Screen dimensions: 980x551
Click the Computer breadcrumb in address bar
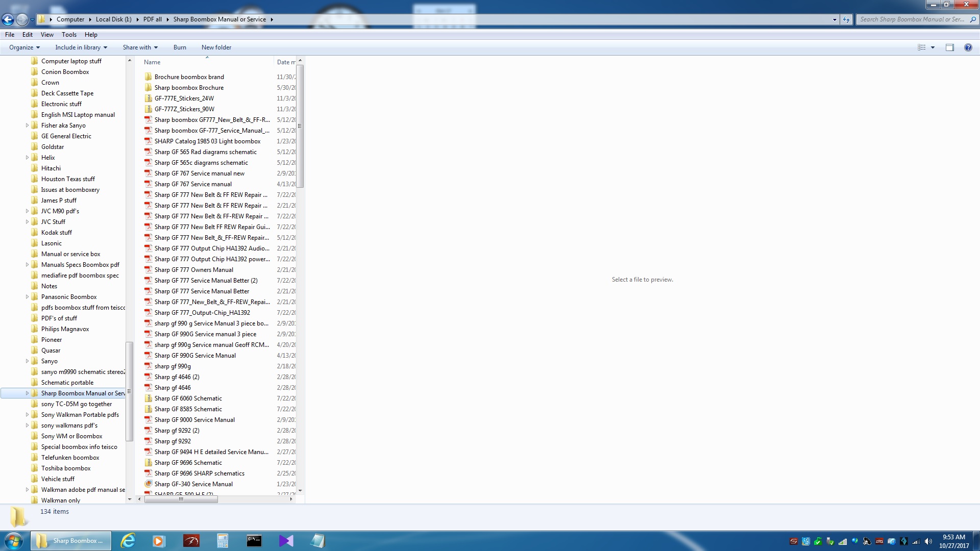pos(70,19)
